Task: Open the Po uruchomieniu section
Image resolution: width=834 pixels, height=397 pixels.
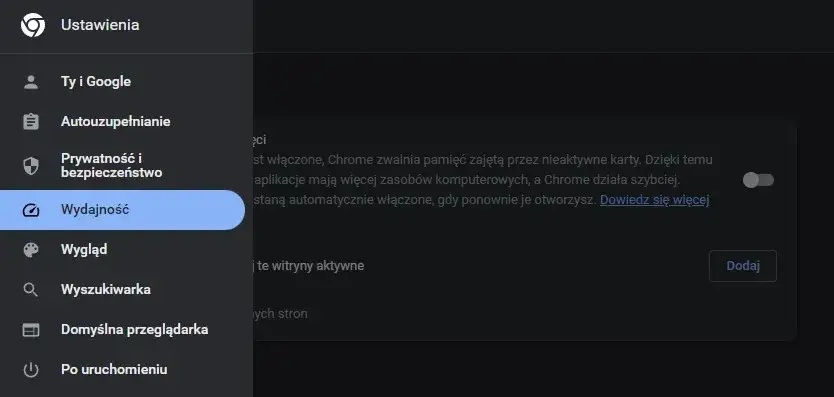Action: coord(122,369)
